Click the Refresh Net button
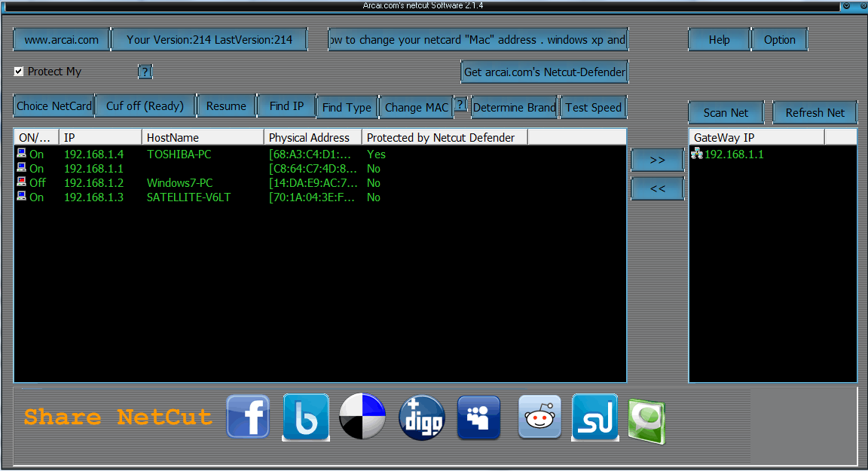The image size is (868, 471). (815, 113)
